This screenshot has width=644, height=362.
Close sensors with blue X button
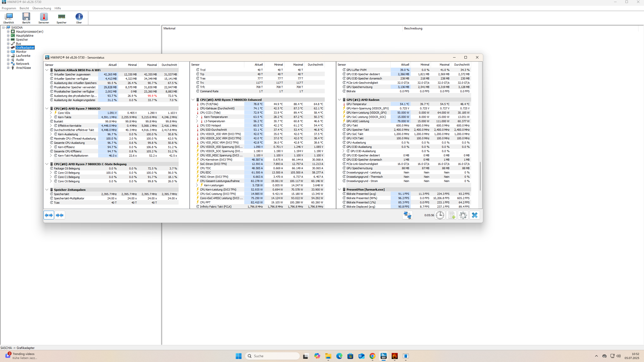pos(474,215)
